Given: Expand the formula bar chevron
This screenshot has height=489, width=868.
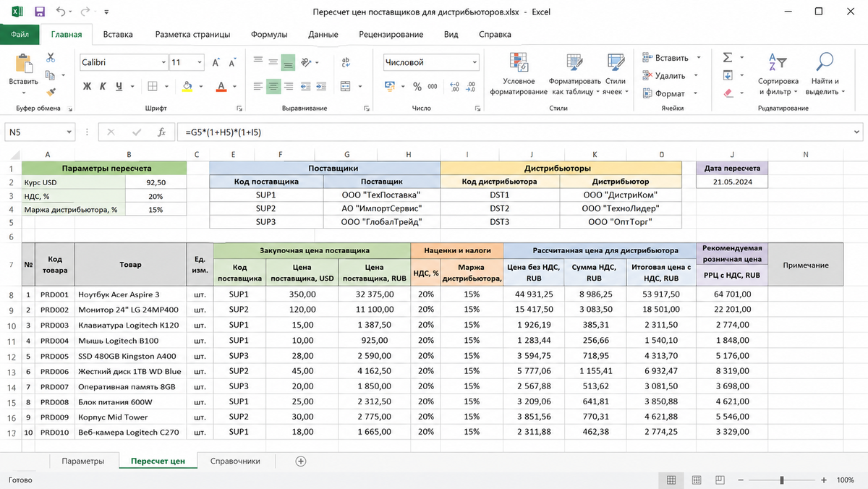Looking at the screenshot, I should [857, 132].
